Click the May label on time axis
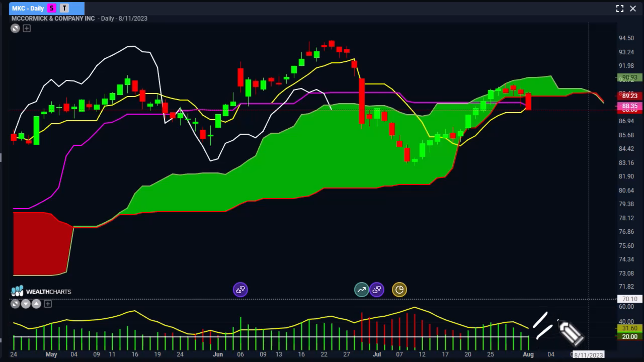 (51, 354)
